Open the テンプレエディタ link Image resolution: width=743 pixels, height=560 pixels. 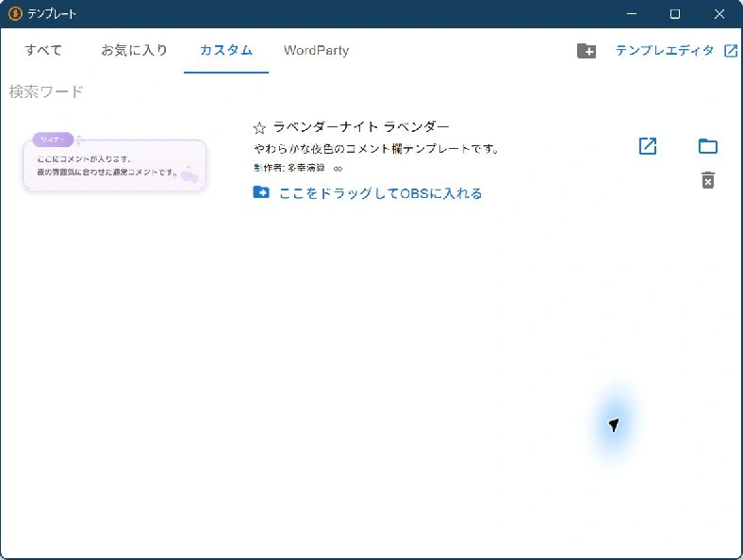click(665, 50)
